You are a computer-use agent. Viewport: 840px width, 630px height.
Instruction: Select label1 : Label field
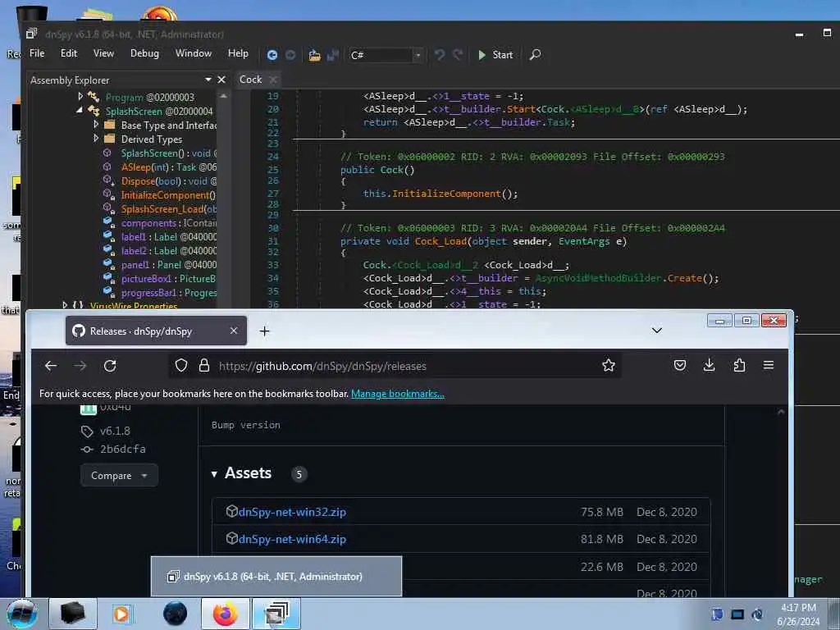(169, 237)
